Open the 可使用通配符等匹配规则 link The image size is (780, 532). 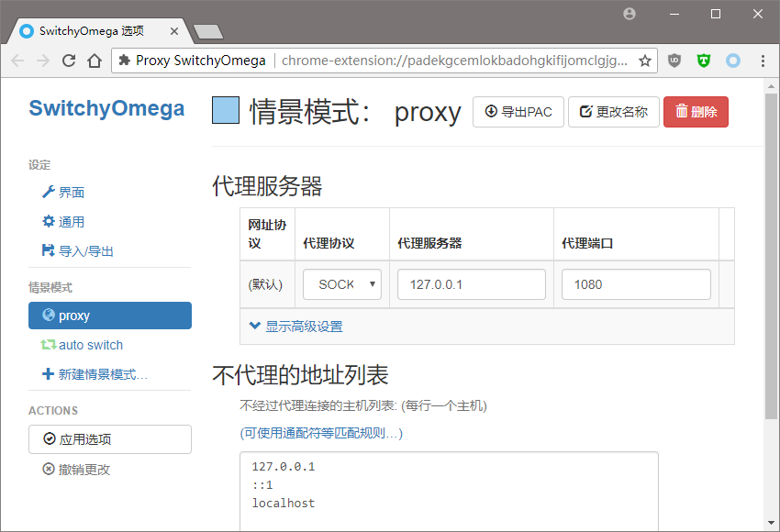pyautogui.click(x=321, y=433)
